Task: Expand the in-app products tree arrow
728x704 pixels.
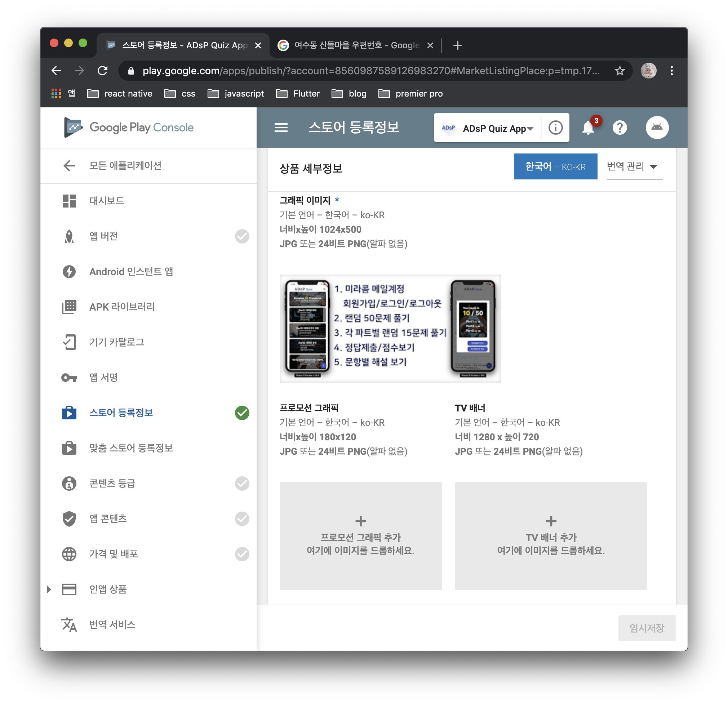Action: 49,589
